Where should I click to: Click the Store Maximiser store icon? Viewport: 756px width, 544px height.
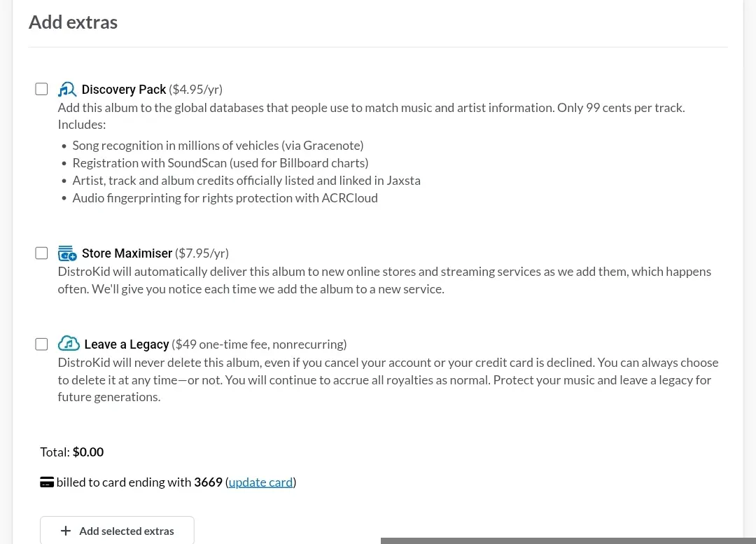tap(67, 253)
